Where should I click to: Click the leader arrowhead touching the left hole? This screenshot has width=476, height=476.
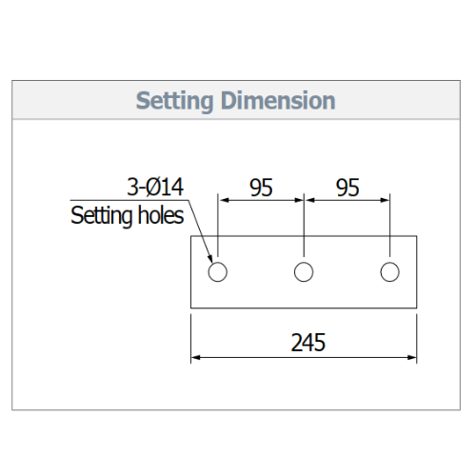[x=209, y=258]
